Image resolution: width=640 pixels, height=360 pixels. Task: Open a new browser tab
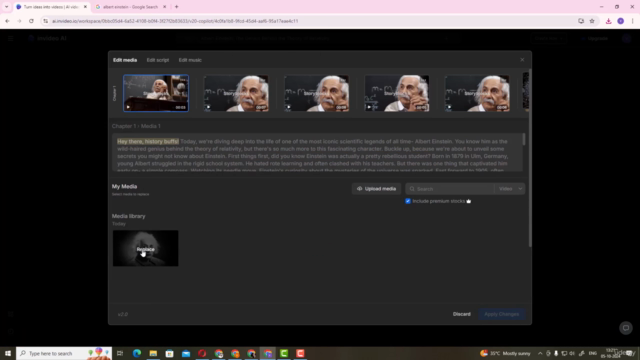tap(177, 7)
